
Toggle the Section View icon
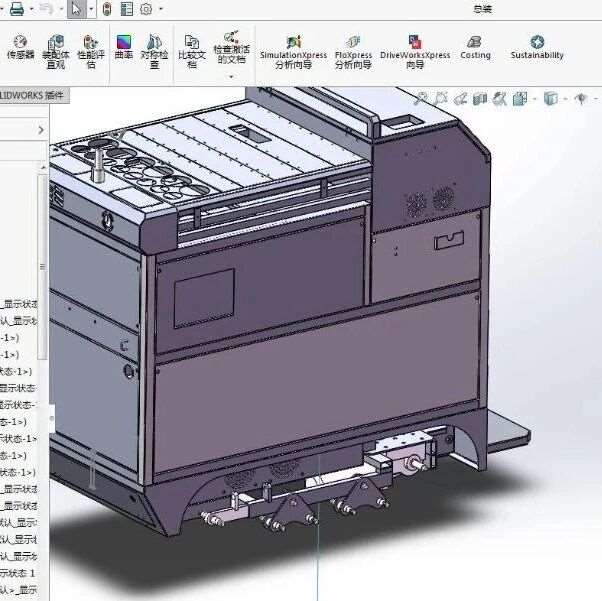click(x=480, y=99)
